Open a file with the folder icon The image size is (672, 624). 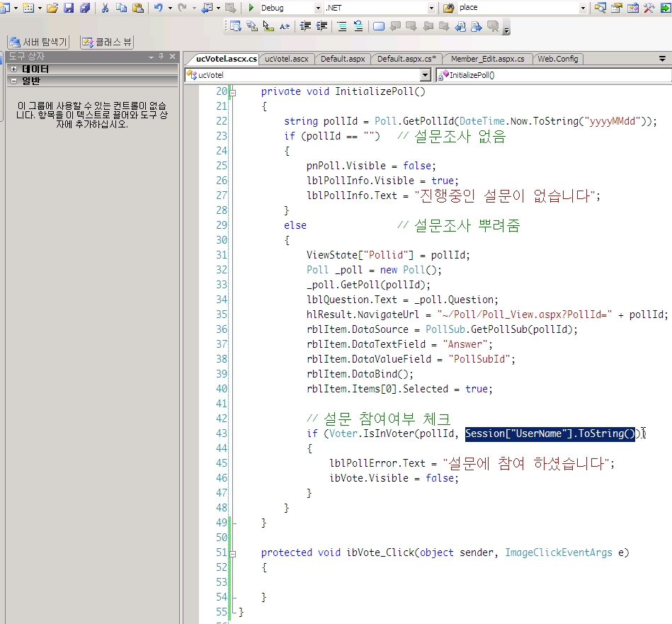52,8
